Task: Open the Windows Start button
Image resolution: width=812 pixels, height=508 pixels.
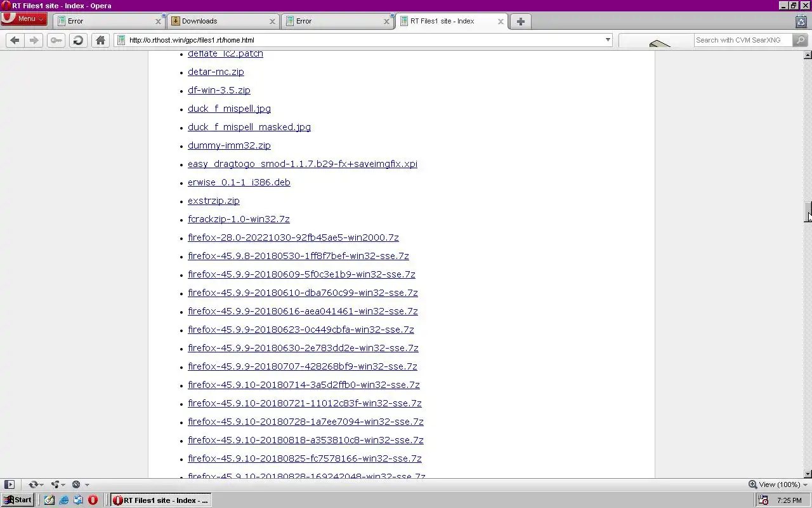Action: 18,500
